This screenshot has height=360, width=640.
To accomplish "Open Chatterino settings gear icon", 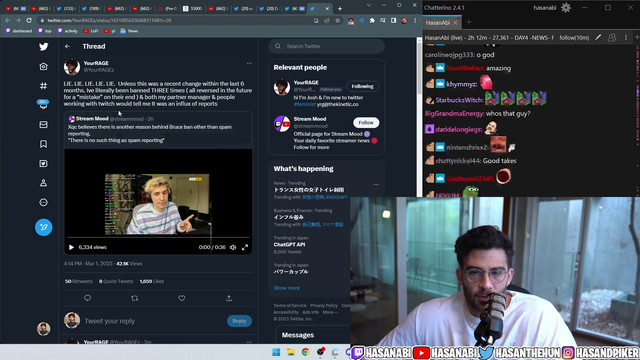I will (566, 8).
